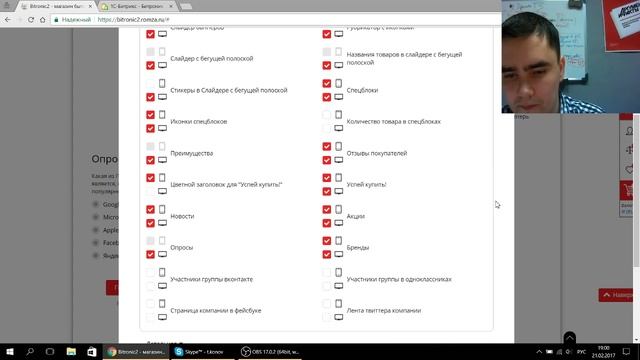Open the red shopping cart icon
Viewport: 640px width, 360px height.
pos(627,191)
